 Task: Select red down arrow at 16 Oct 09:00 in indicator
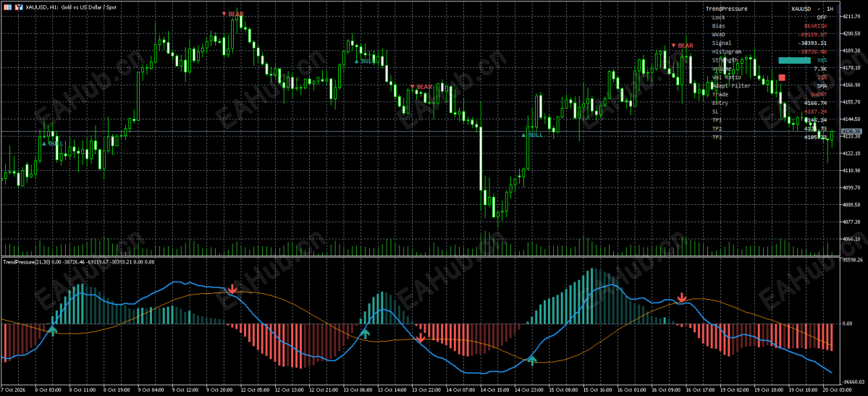tap(682, 298)
